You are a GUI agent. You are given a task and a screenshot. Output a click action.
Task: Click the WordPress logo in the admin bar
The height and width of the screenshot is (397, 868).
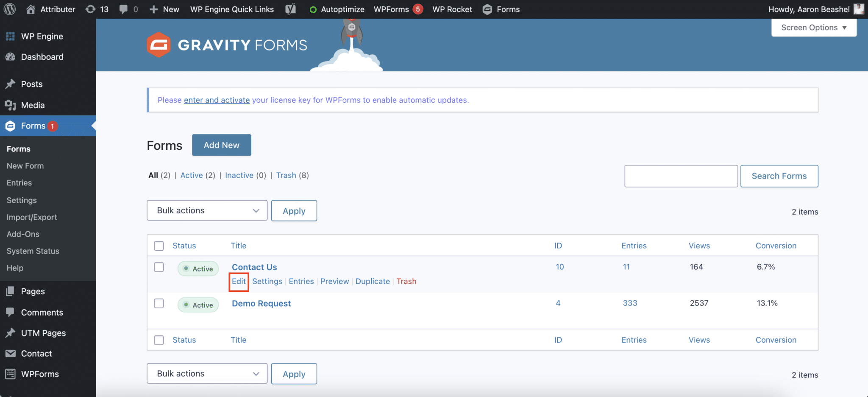tap(9, 9)
